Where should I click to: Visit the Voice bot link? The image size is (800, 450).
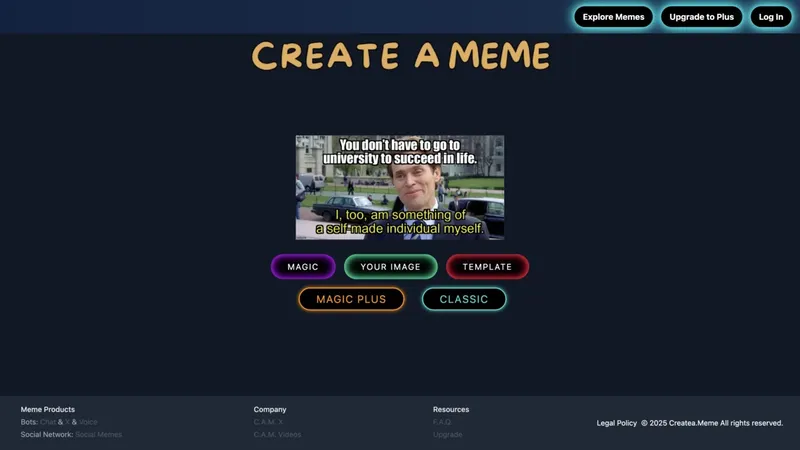point(88,422)
